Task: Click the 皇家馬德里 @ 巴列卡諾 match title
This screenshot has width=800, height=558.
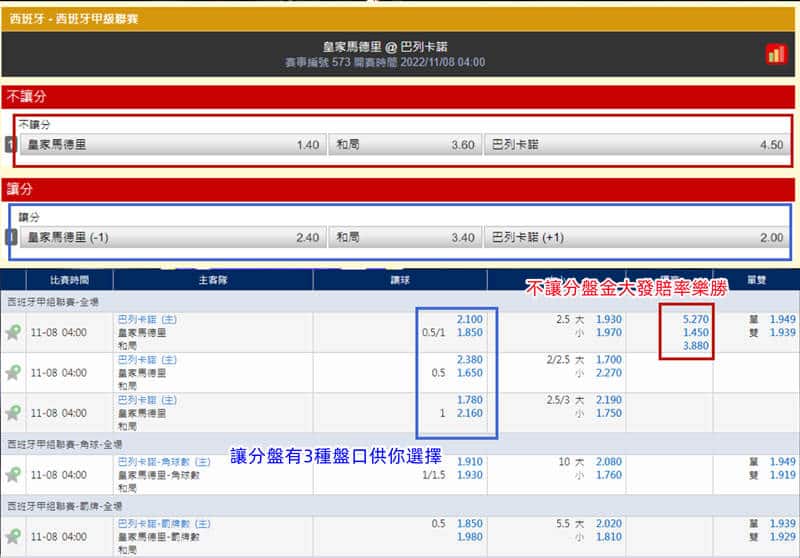Action: pos(385,47)
